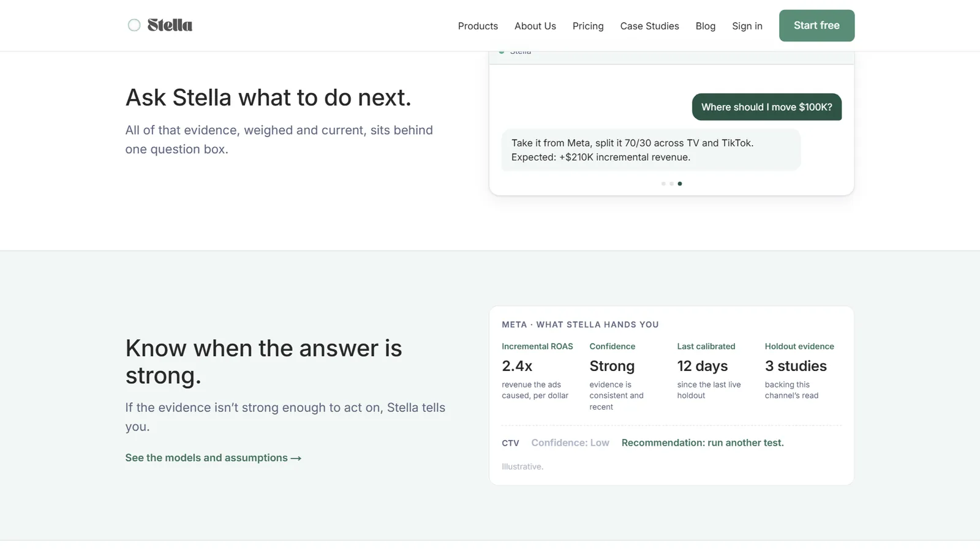Viewport: 980px width, 551px height.
Task: Select the second carousel dot
Action: click(x=671, y=184)
